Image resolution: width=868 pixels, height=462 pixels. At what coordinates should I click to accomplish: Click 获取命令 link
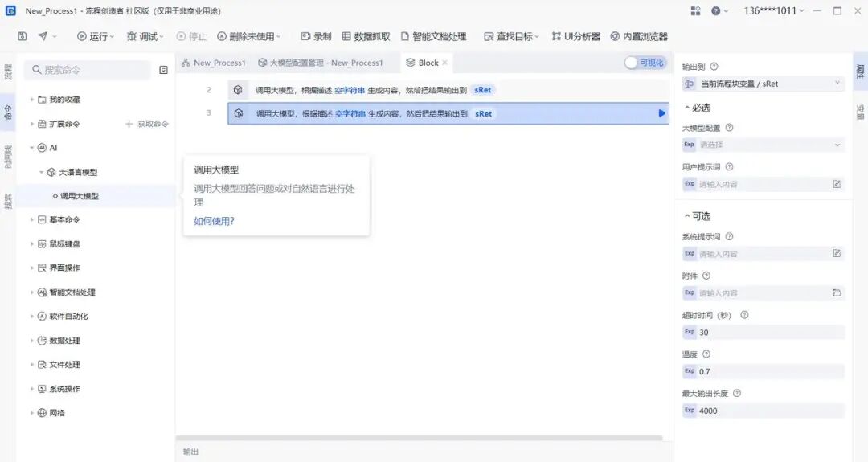[147, 124]
